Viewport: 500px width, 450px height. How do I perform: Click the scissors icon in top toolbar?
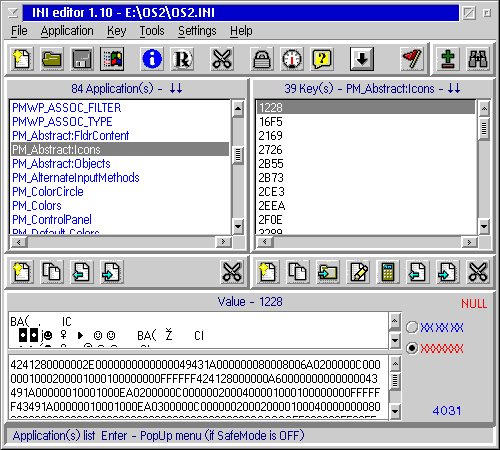pos(222,59)
